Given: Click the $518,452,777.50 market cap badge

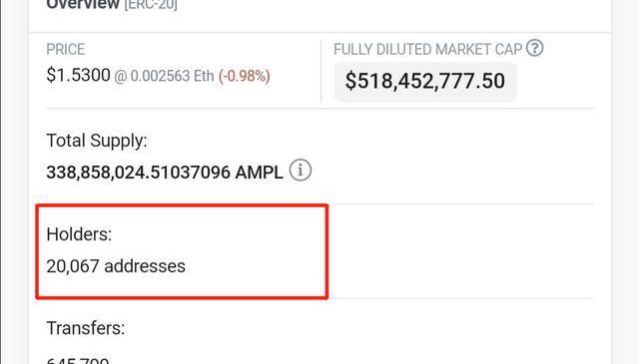Looking at the screenshot, I should 425,81.
